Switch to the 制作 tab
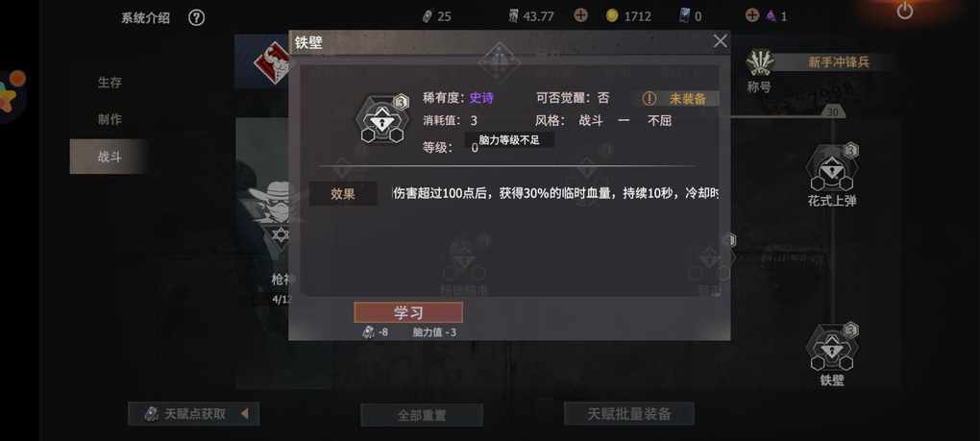980x441 pixels. [x=110, y=119]
